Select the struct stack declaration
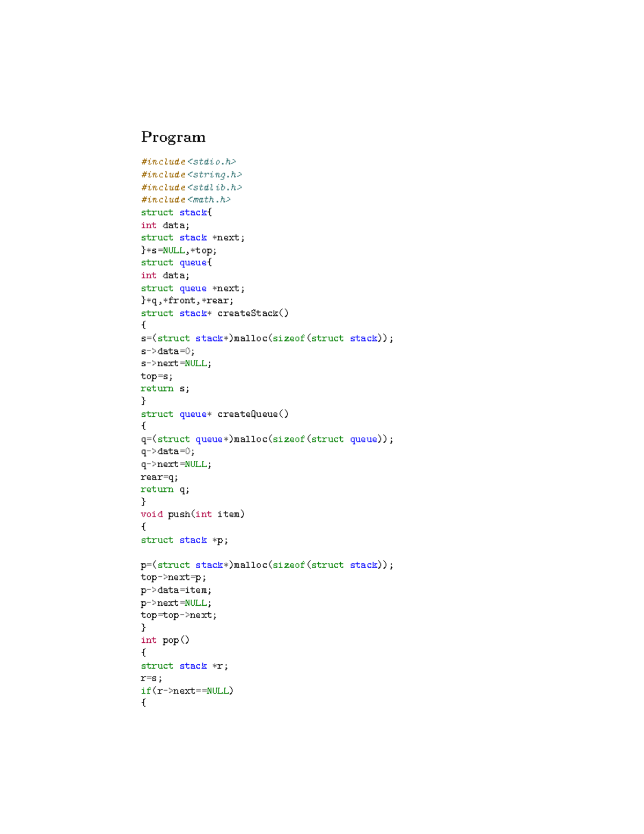This screenshot has width=644, height=834. point(175,212)
